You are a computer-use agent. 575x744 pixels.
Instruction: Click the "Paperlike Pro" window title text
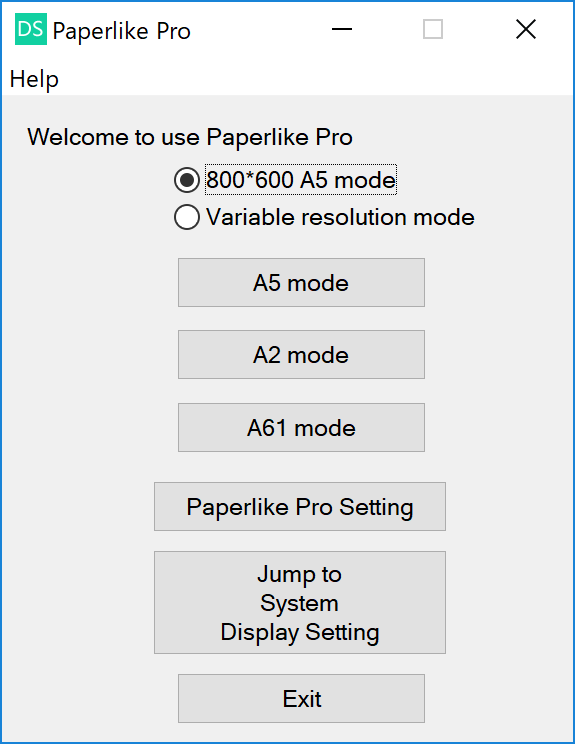pos(121,31)
